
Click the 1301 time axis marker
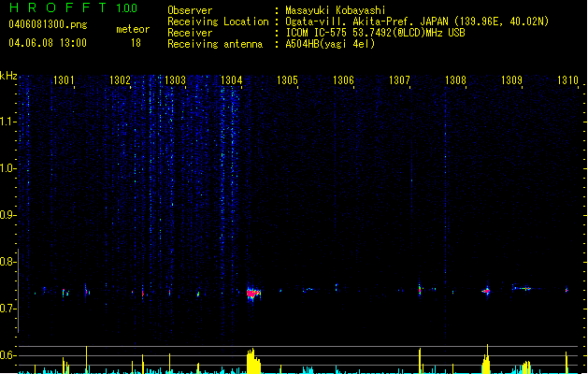pos(64,80)
